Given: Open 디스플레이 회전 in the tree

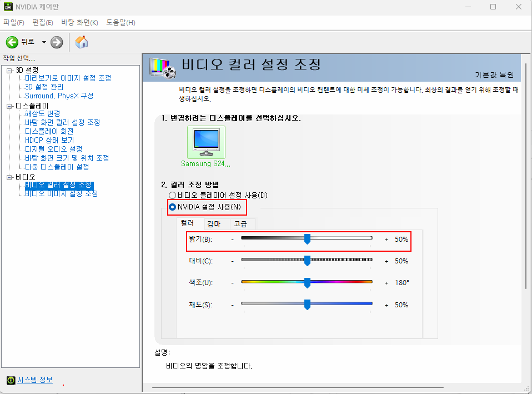Looking at the screenshot, I should tap(49, 131).
